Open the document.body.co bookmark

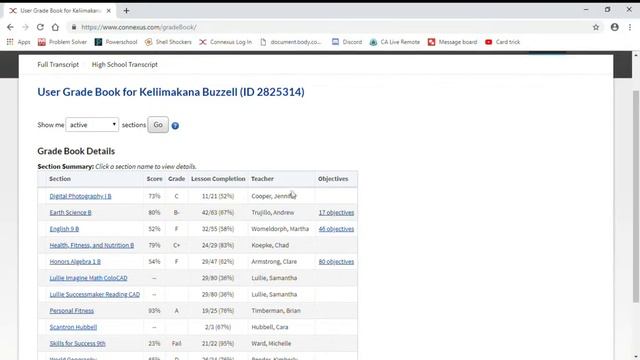coord(291,42)
